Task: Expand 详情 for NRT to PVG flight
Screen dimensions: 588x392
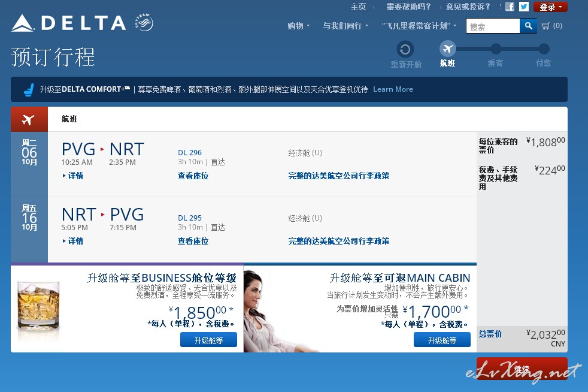Action: [x=74, y=241]
